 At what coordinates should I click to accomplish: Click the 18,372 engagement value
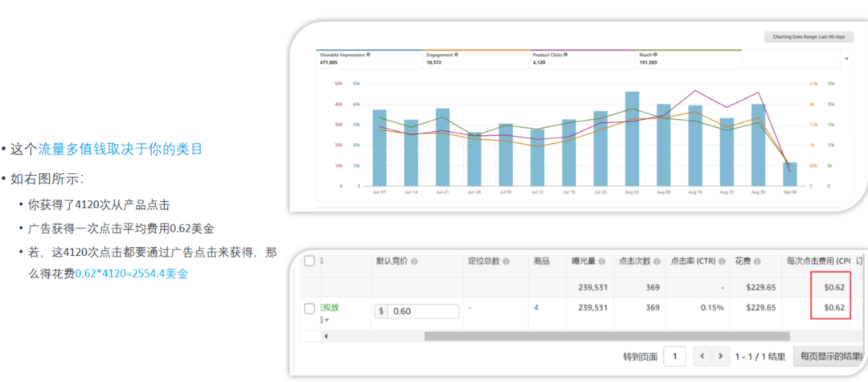click(x=433, y=63)
